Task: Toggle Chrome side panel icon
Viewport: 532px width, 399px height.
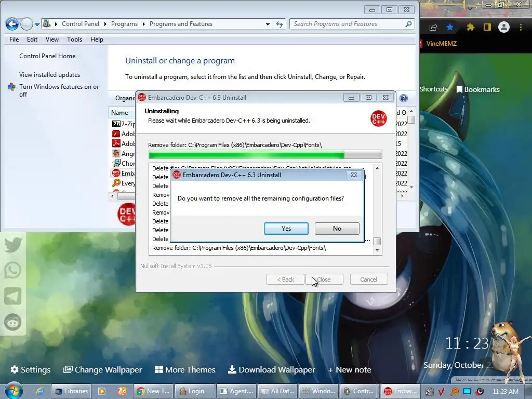Action: click(487, 27)
